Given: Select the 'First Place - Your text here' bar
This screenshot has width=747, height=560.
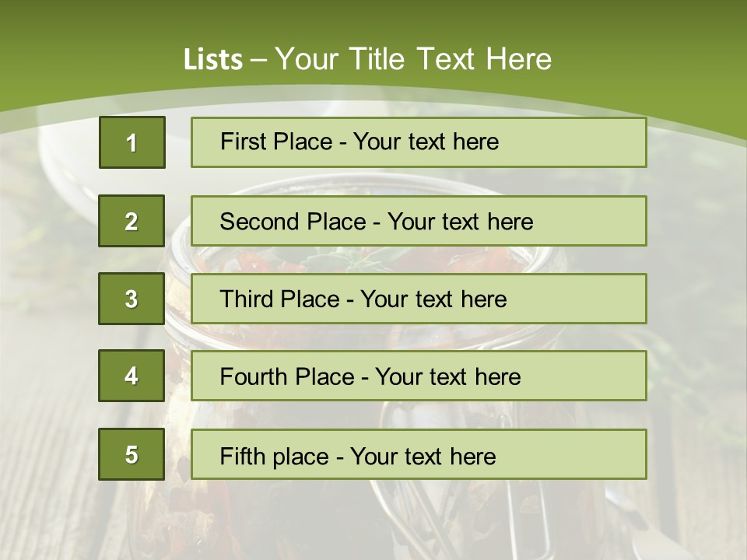Looking at the screenshot, I should click(x=419, y=142).
